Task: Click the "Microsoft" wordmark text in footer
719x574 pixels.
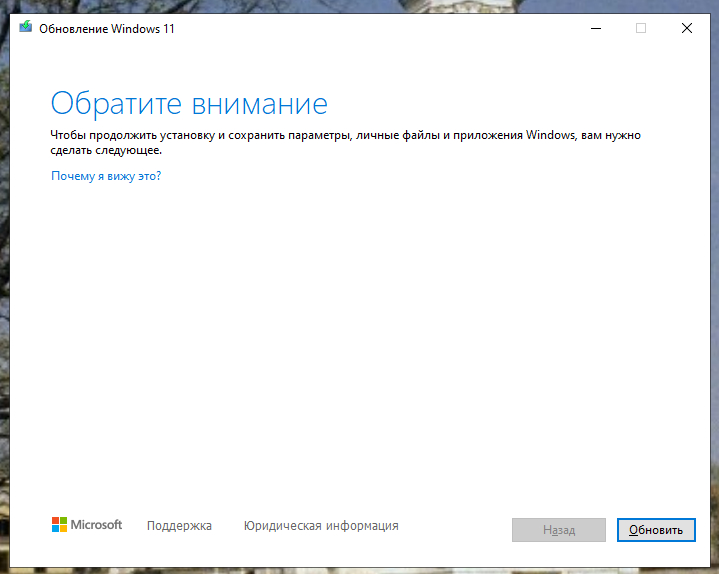Action: 97,525
